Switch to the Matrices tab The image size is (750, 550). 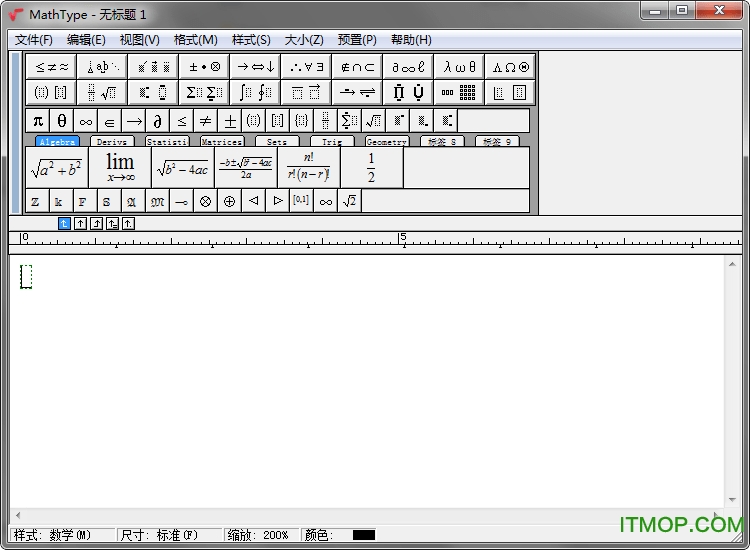222,142
